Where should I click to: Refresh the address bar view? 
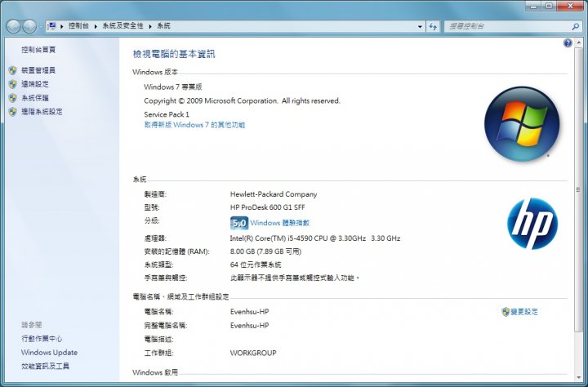point(433,26)
